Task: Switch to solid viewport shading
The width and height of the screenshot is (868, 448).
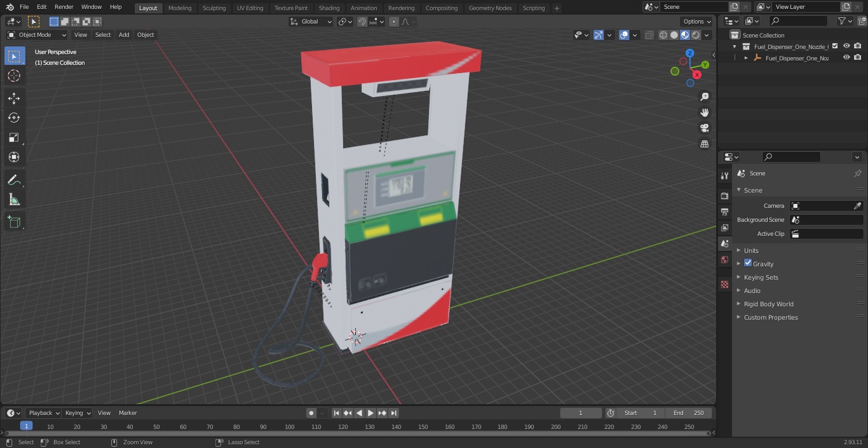Action: pos(674,35)
